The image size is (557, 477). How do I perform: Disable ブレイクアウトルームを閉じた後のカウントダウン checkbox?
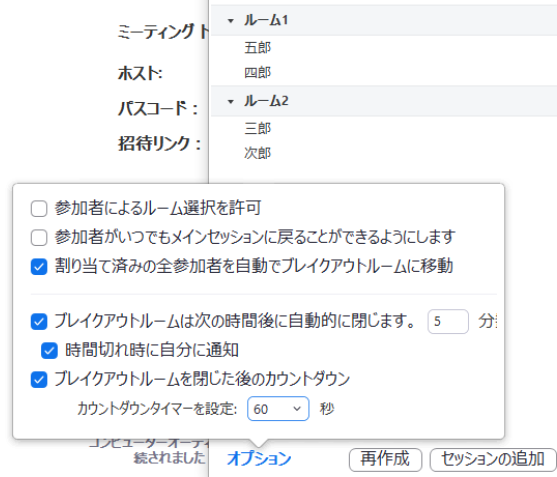(39, 380)
